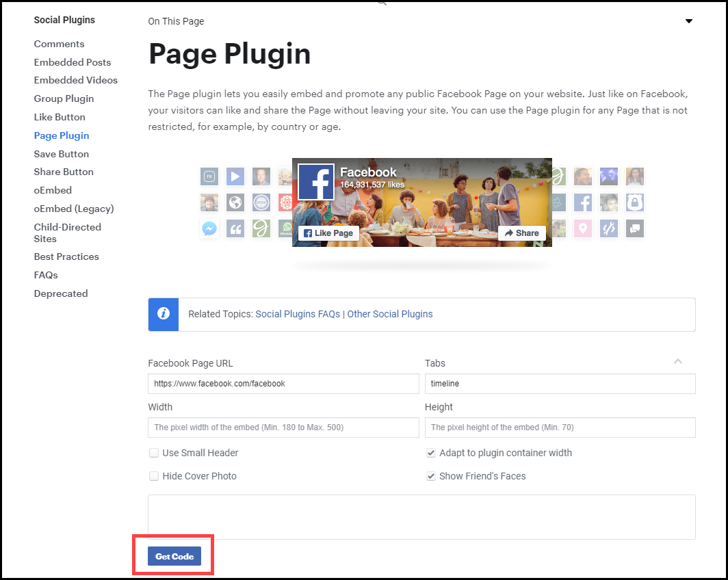Image resolution: width=728 pixels, height=580 pixels.
Task: Click the gray globe icon
Action: pyautogui.click(x=235, y=202)
